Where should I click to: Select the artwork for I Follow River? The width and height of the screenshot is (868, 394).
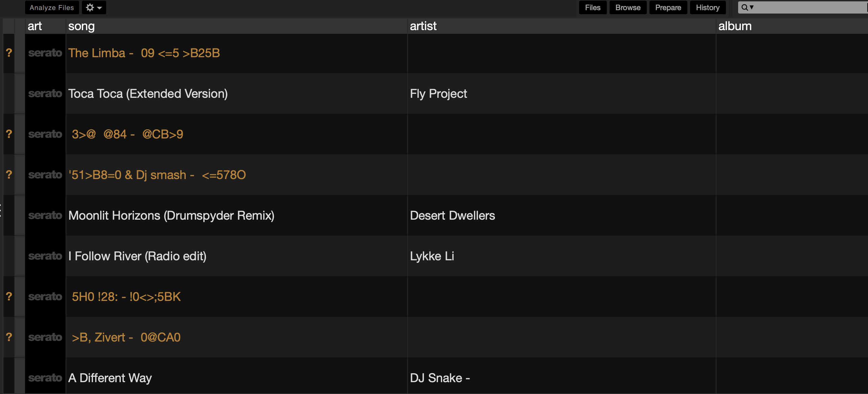[45, 256]
